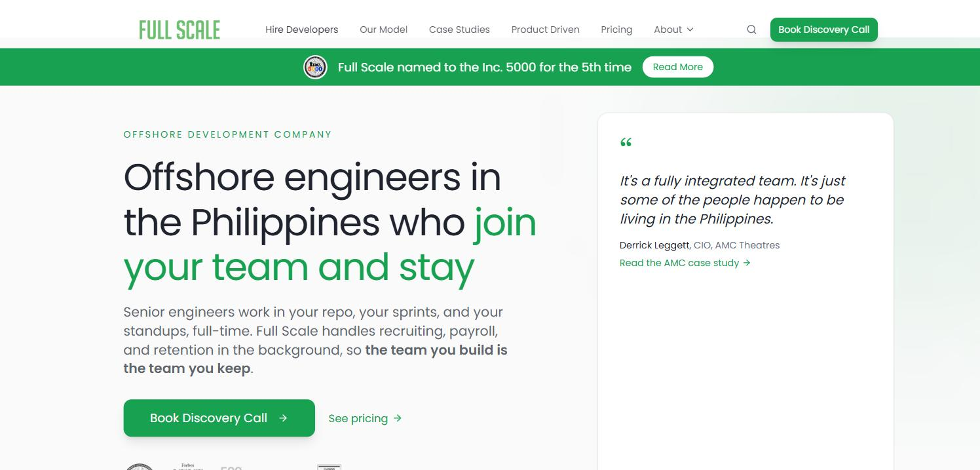Open Case Studies in navigation
The image size is (980, 470).
[459, 29]
